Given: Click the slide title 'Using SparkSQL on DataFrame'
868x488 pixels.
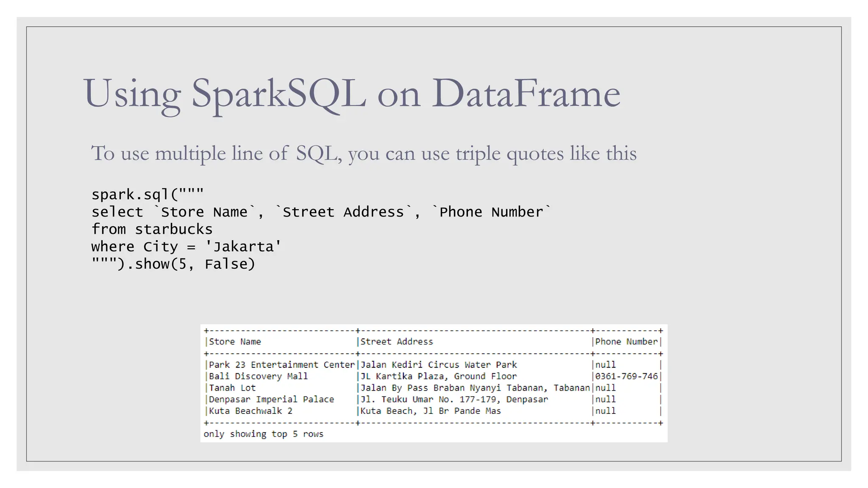Looking at the screenshot, I should click(351, 94).
